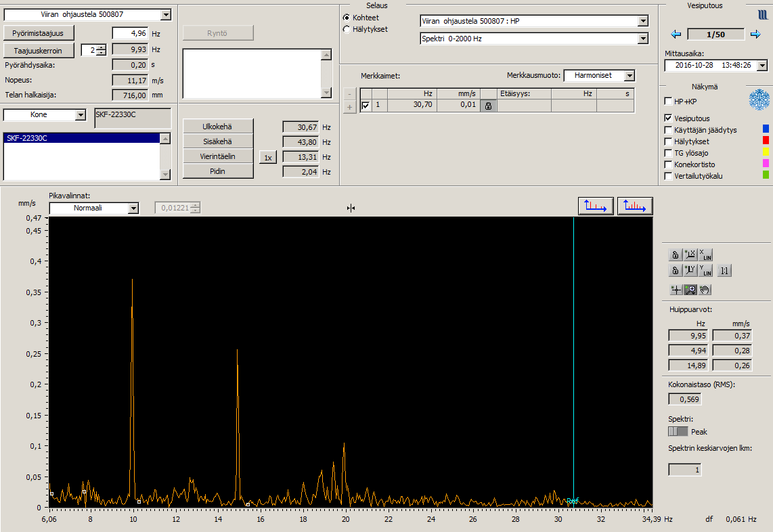
Task: Open the Kone dropdown
Action: [81, 115]
